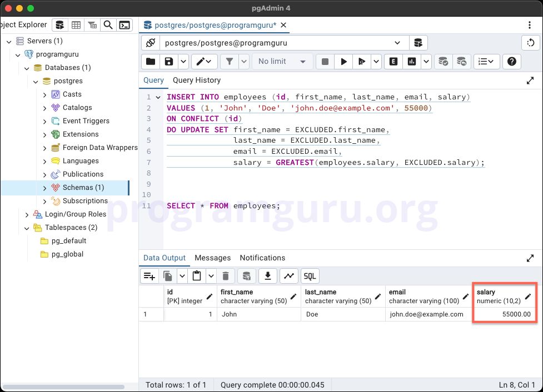Collapse Tablespaces (2) node
The width and height of the screenshot is (543, 392).
click(27, 228)
